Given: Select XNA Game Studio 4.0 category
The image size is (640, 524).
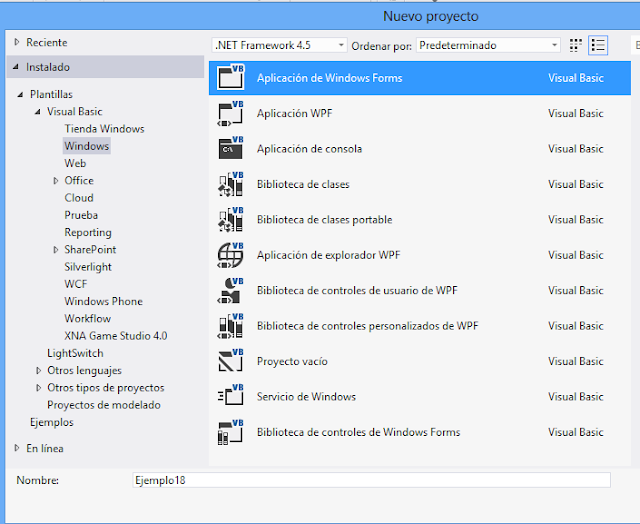Looking at the screenshot, I should 116,335.
